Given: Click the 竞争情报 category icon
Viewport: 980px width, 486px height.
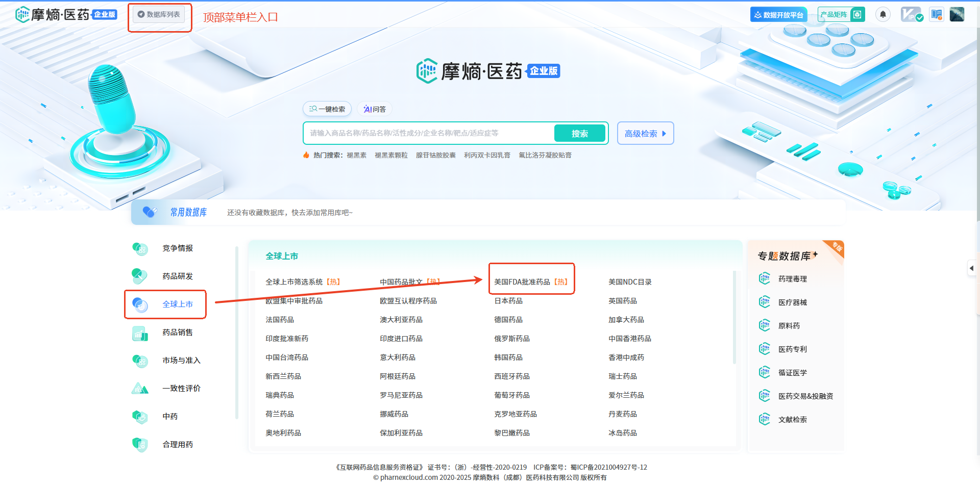Looking at the screenshot, I should (140, 248).
